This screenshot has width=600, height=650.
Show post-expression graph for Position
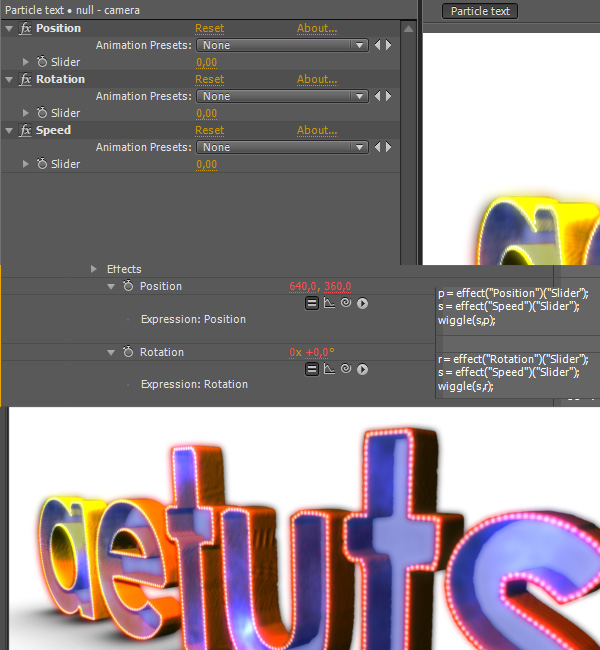pos(329,303)
